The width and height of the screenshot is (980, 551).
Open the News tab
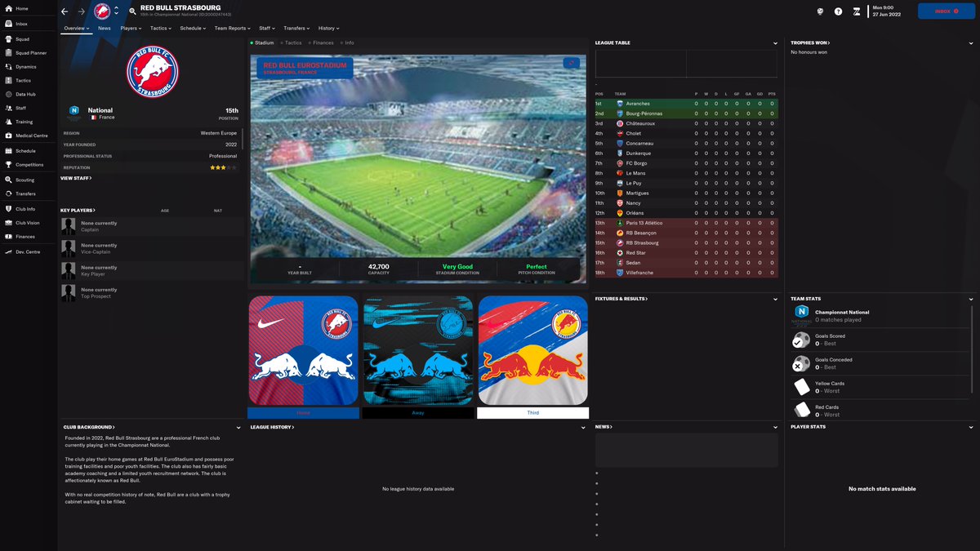(x=105, y=28)
